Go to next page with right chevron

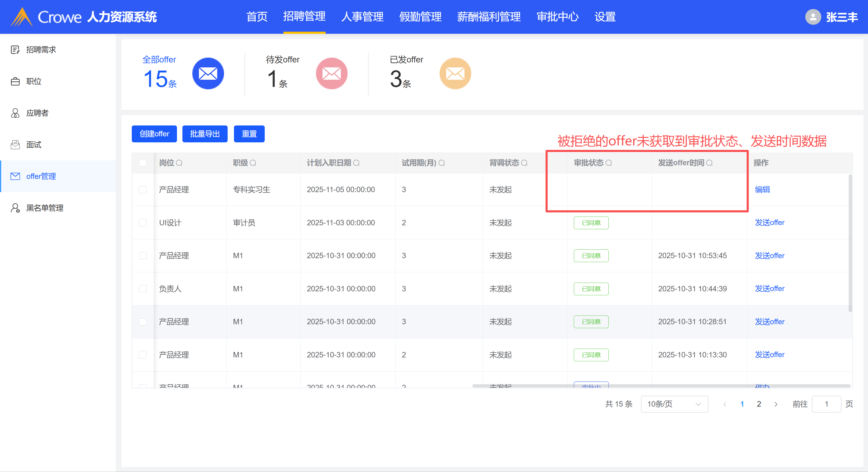point(776,404)
